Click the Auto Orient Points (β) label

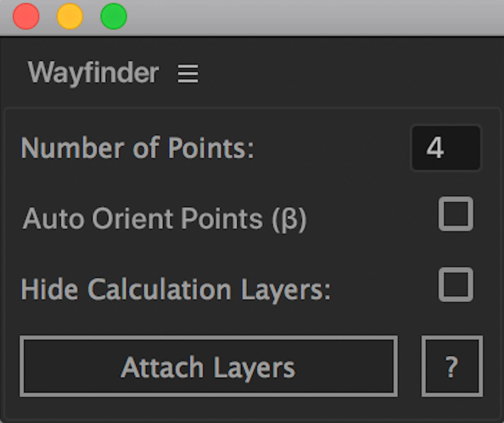tap(164, 219)
